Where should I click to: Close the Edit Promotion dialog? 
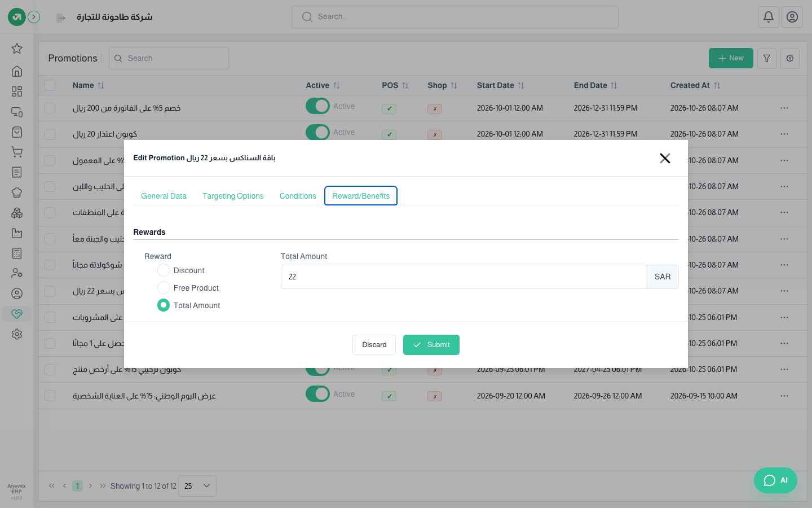(665, 158)
